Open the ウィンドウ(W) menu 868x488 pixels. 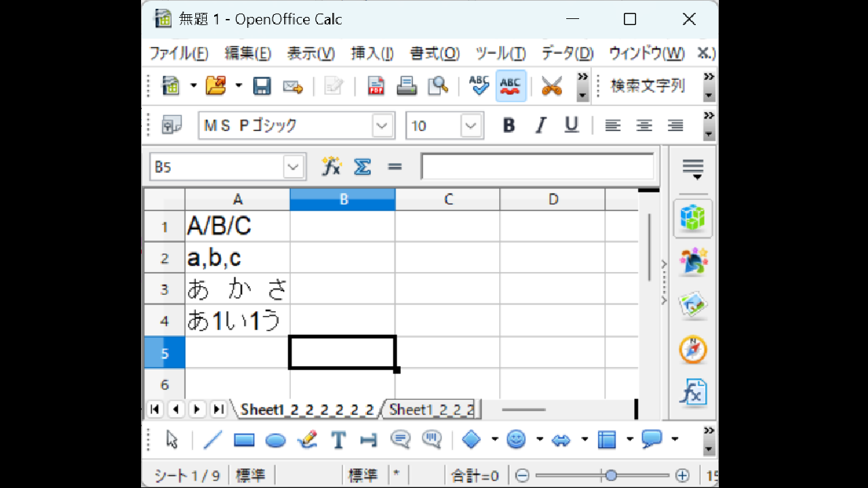pyautogui.click(x=646, y=54)
